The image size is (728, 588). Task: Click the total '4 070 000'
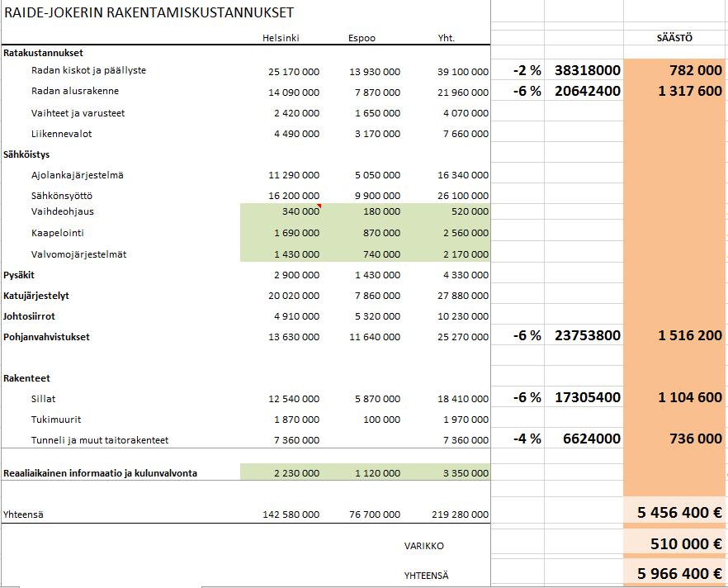coord(466,113)
